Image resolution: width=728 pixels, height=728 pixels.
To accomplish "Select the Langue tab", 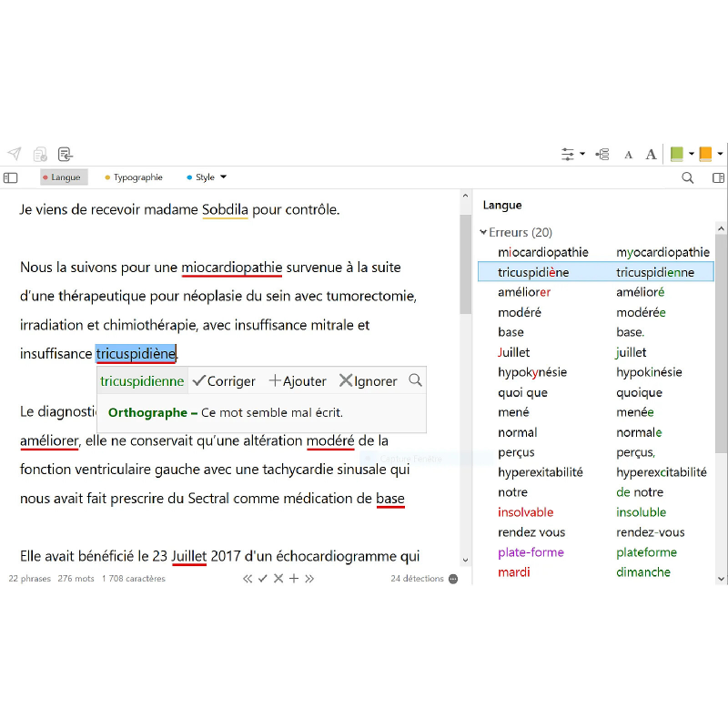I will pos(62,177).
